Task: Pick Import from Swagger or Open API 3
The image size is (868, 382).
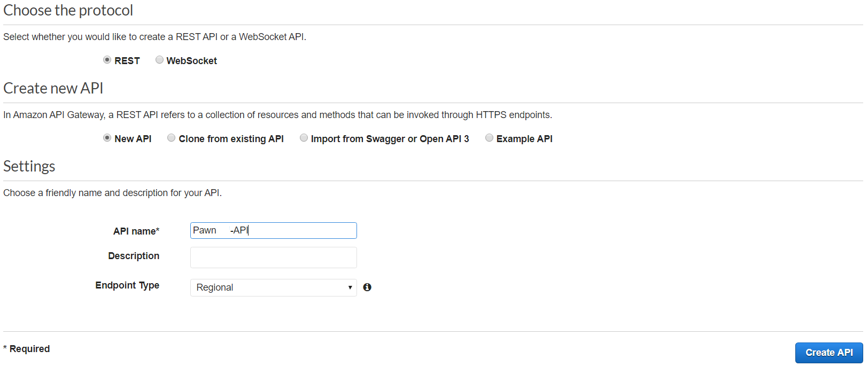Action: click(304, 138)
